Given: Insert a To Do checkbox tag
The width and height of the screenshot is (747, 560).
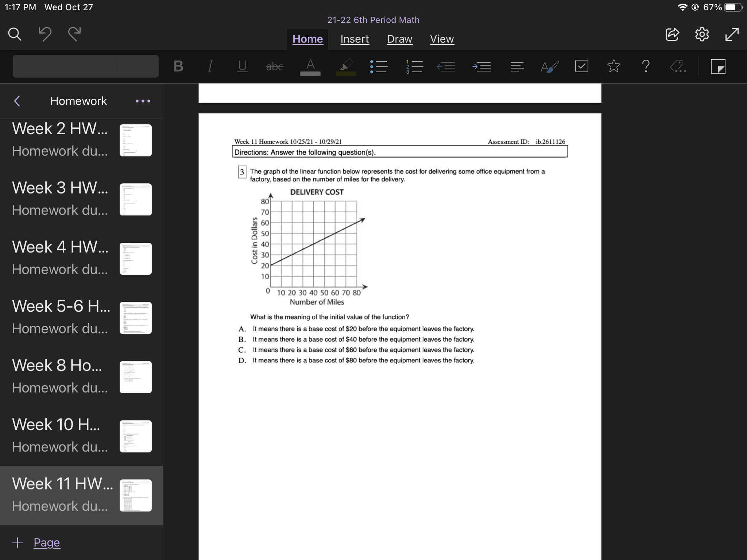Looking at the screenshot, I should 581,66.
